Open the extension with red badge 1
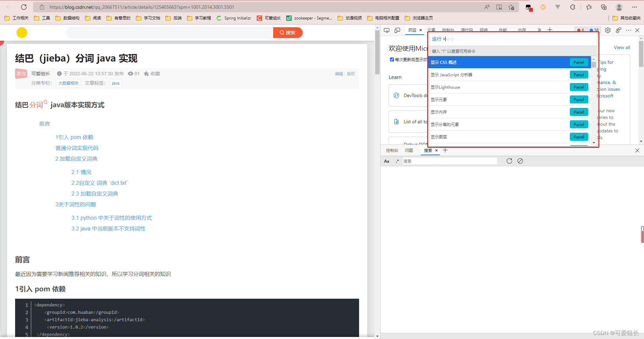Viewport: 644px width, 339px height. (x=529, y=7)
